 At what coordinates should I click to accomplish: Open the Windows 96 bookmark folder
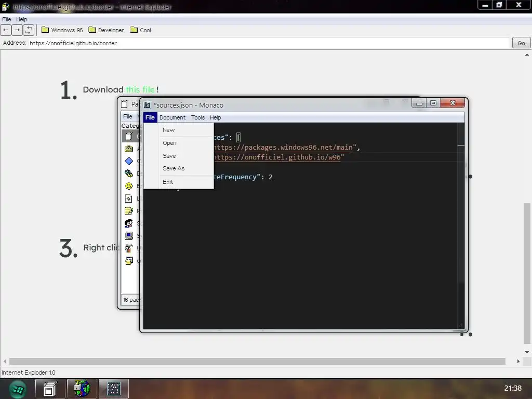[62, 30]
